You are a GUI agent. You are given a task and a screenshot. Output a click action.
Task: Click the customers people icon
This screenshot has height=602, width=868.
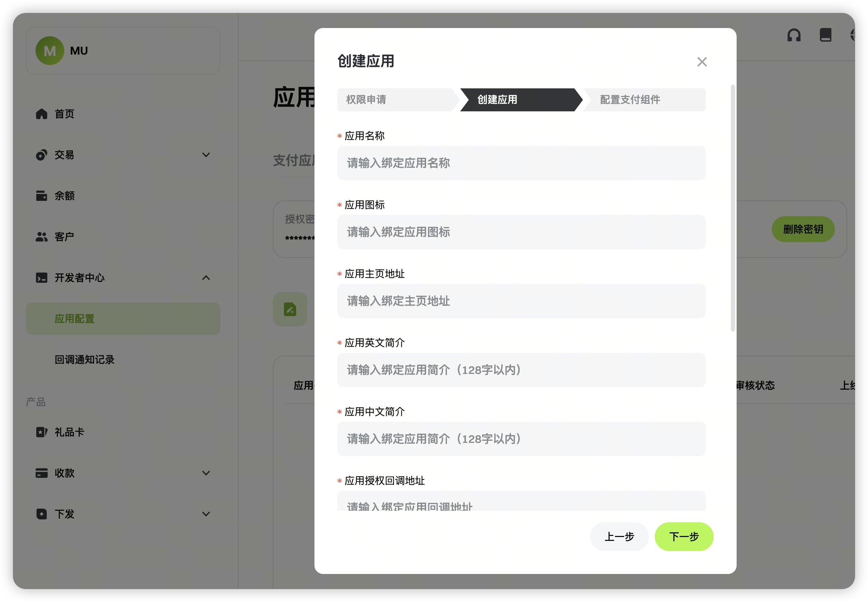tap(41, 237)
